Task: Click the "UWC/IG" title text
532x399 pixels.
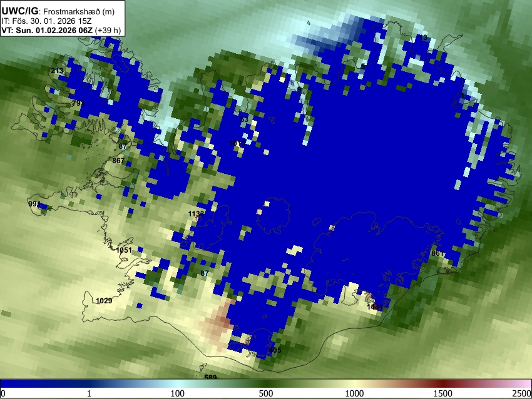Action: [x=19, y=11]
